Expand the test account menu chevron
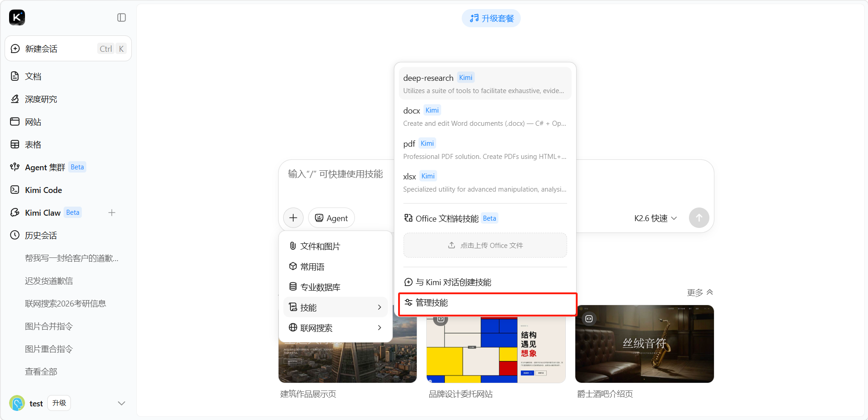The width and height of the screenshot is (868, 420). coord(121,403)
